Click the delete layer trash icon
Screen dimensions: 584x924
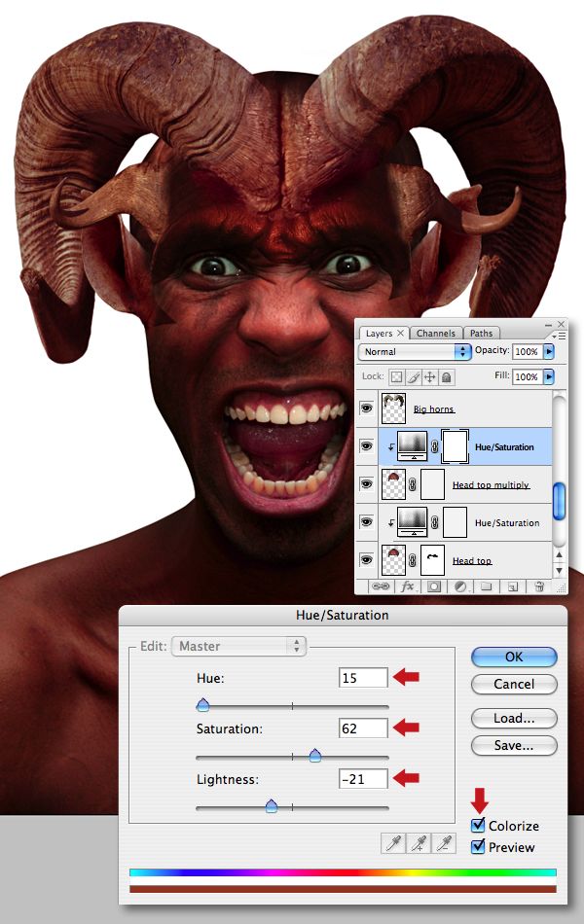pos(538,586)
